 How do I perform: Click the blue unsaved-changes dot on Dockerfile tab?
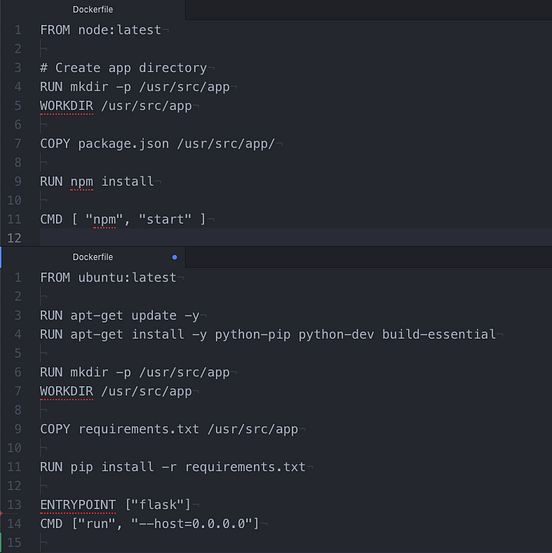(175, 257)
